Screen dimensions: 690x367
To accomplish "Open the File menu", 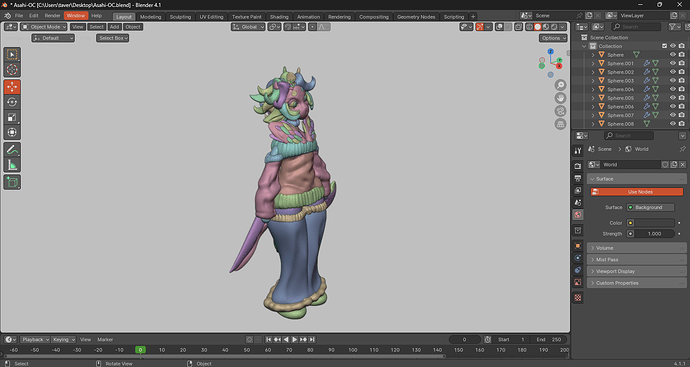I will point(18,15).
